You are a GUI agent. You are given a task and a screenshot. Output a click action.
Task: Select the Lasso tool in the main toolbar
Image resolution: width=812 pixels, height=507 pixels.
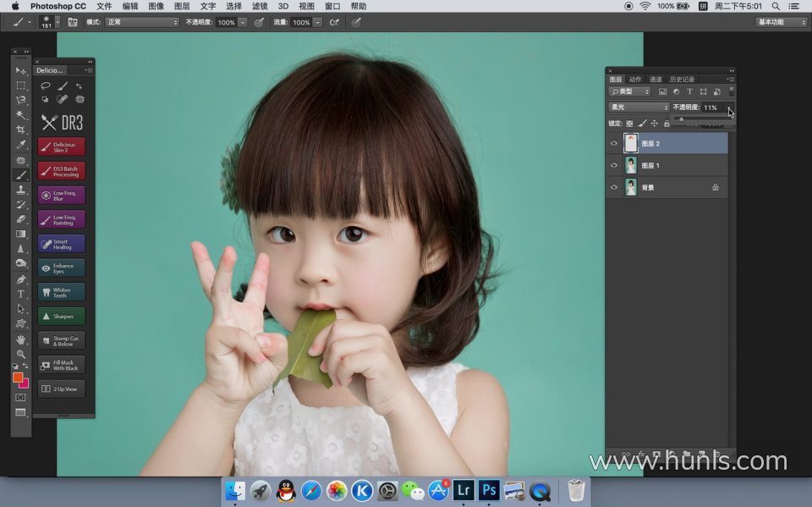[20, 100]
